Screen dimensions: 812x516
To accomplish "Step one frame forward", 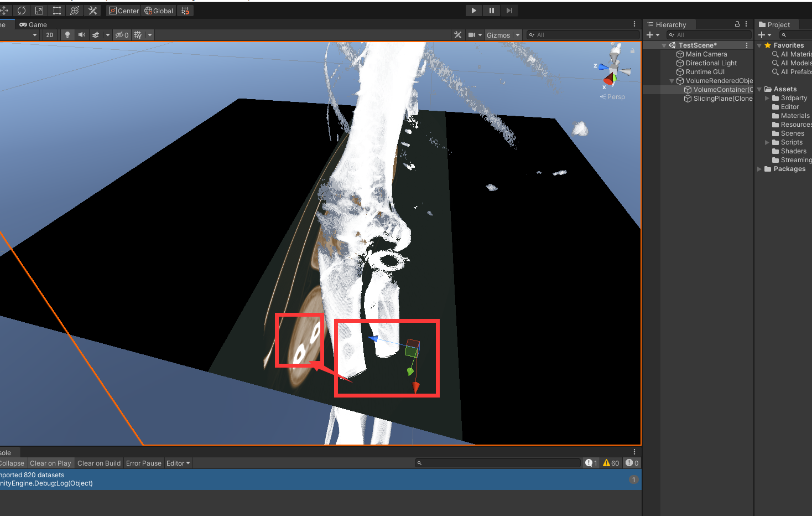I will pyautogui.click(x=509, y=10).
